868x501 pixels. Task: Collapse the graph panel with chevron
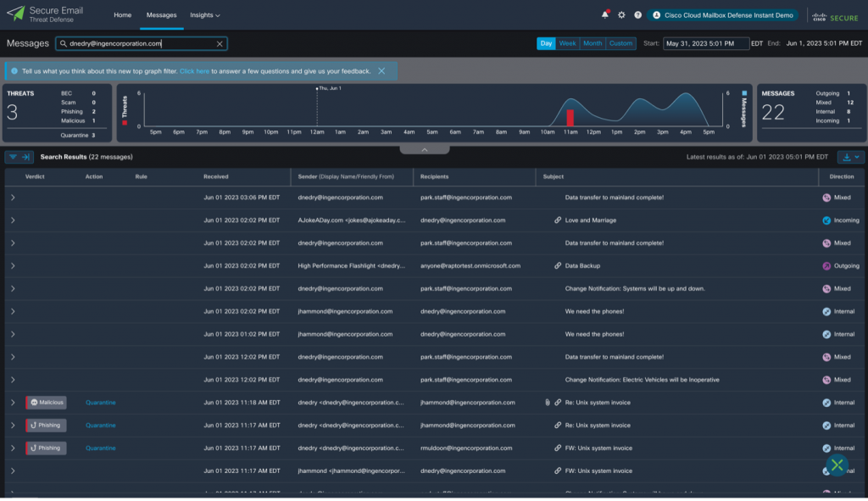[x=424, y=149]
